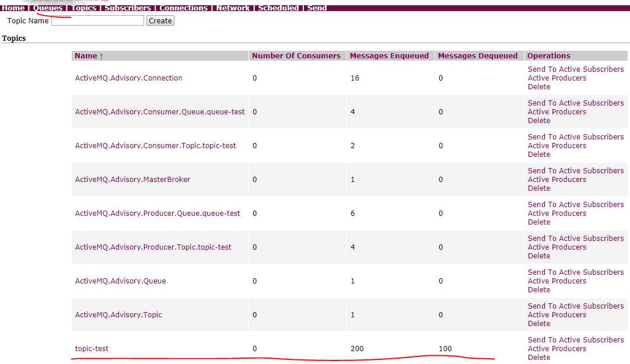Switch to the Network tab
This screenshot has width=630, height=364.
(233, 8)
